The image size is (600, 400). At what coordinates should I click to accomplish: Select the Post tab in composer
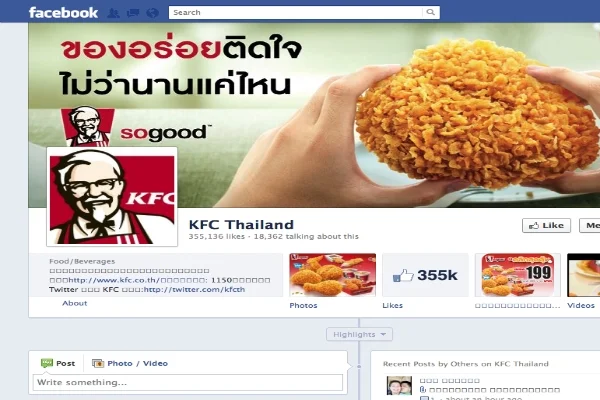tap(58, 363)
